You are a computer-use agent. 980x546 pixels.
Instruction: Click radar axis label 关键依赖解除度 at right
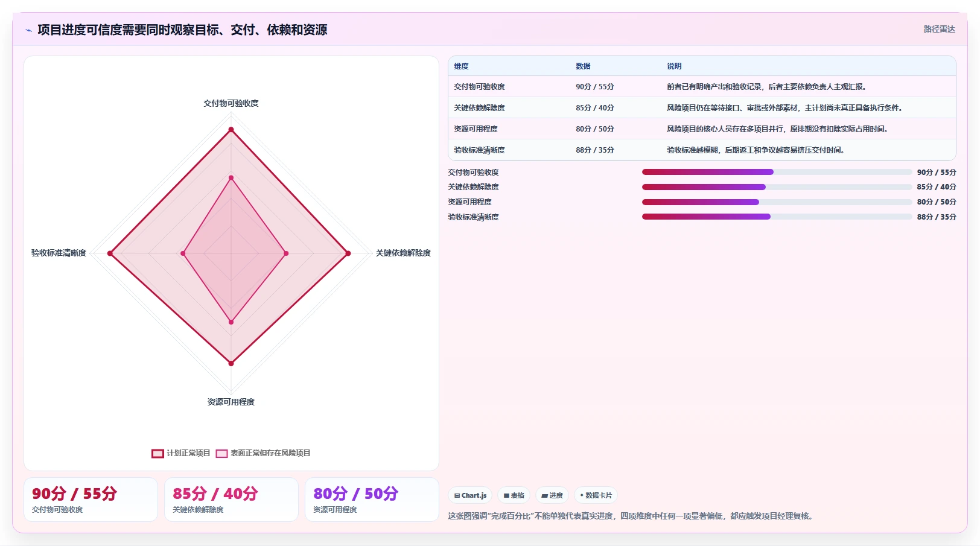[x=403, y=253]
